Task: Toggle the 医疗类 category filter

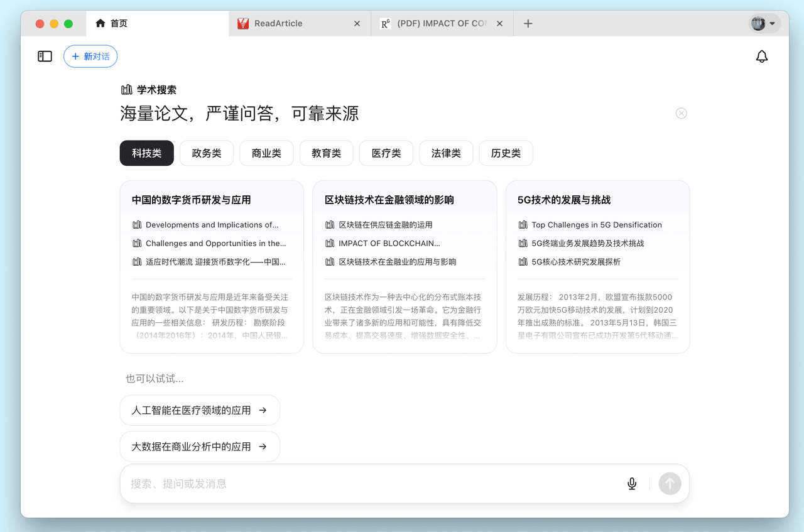Action: tap(386, 153)
